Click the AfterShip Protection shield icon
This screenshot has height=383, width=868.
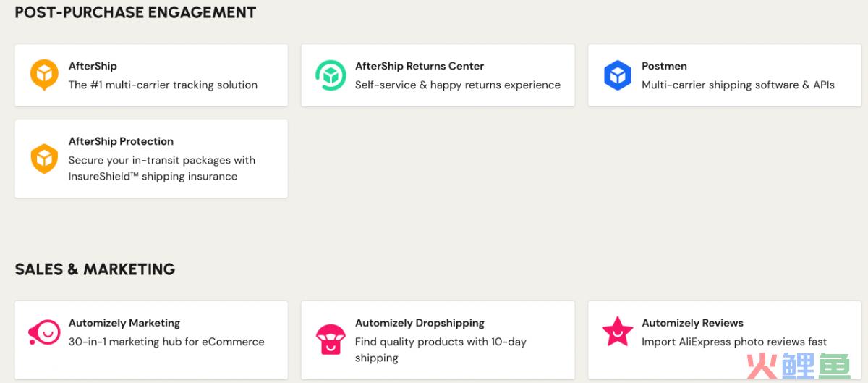[44, 159]
